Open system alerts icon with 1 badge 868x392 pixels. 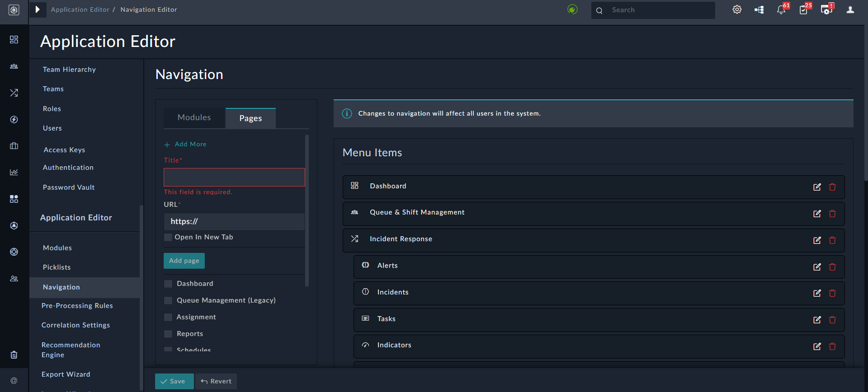click(827, 9)
